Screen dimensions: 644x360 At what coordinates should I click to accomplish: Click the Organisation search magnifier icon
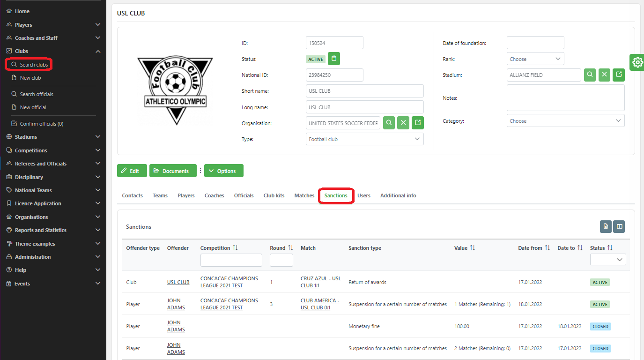[389, 123]
